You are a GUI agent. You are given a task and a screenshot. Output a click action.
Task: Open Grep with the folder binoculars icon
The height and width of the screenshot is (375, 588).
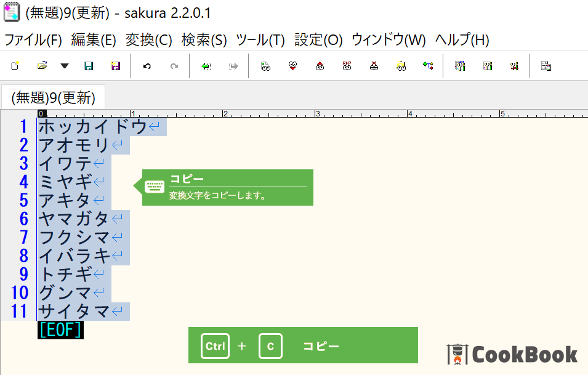(401, 66)
